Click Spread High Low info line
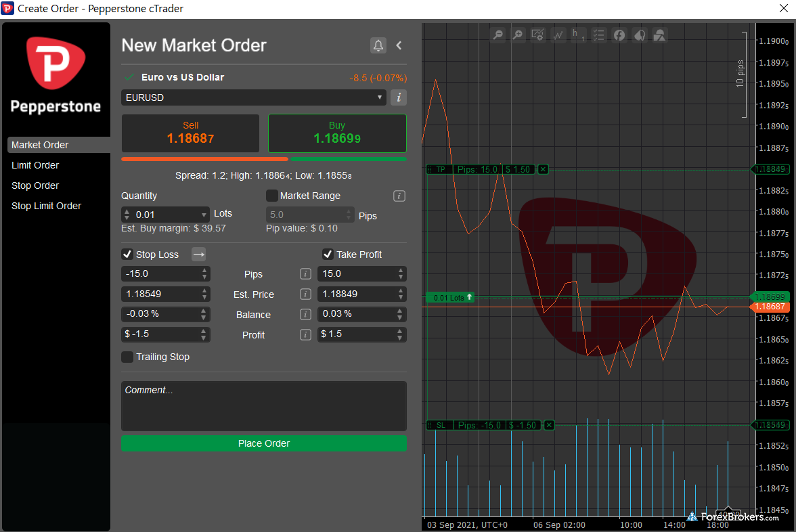 click(263, 176)
